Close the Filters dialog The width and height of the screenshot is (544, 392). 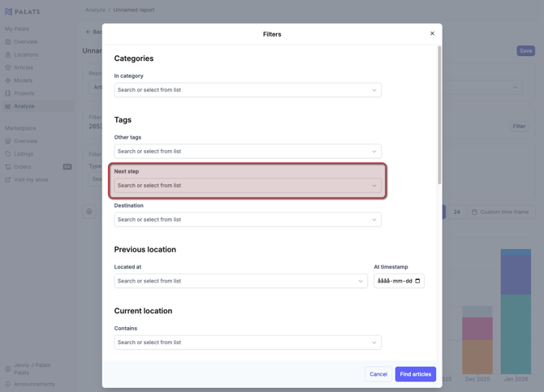coord(432,33)
